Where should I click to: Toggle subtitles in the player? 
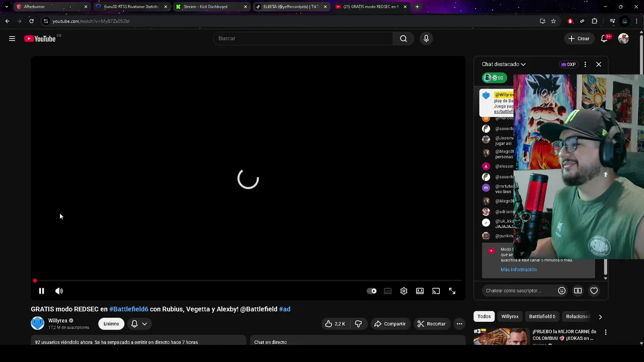pos(388,291)
